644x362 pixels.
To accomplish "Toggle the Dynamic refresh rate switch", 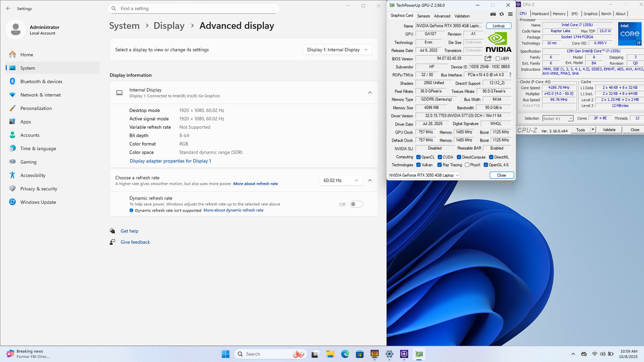I will pyautogui.click(x=356, y=204).
